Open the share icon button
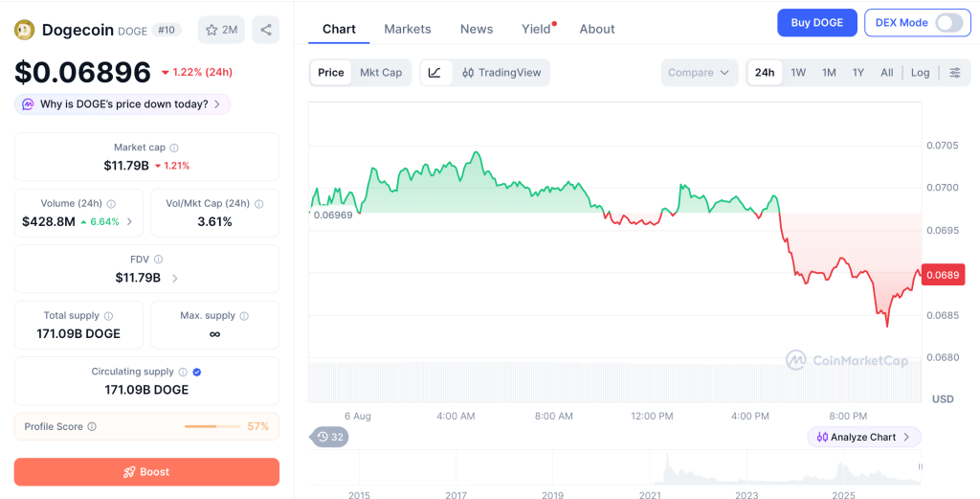This screenshot has width=980, height=499. click(266, 30)
